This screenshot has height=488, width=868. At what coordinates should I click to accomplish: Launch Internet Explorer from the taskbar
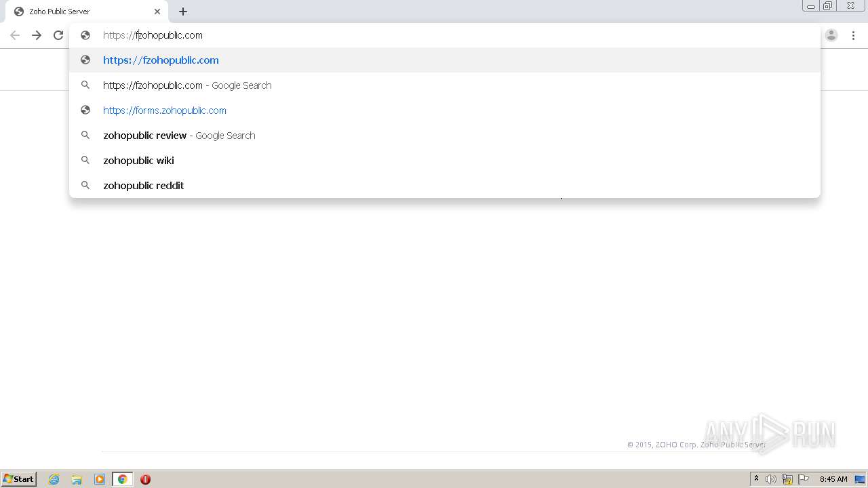54,479
